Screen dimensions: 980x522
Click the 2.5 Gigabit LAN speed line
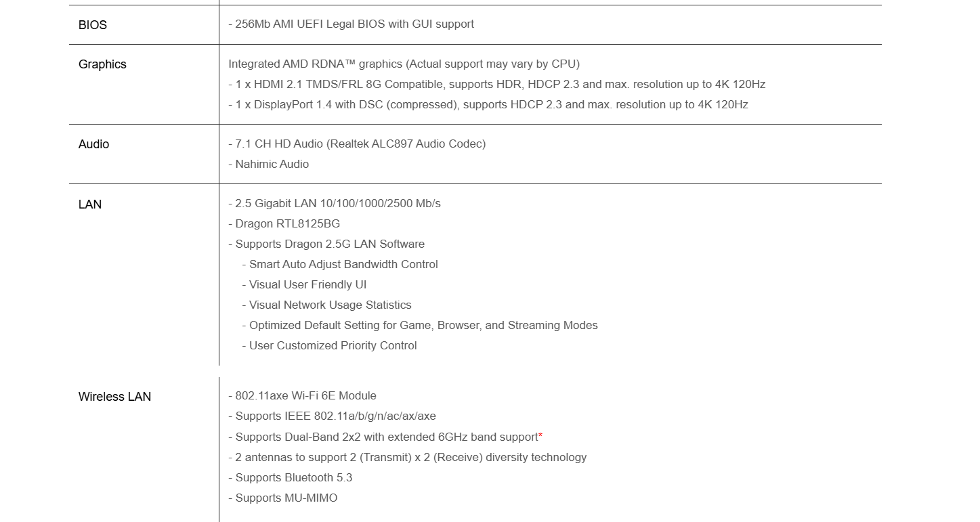click(x=335, y=204)
